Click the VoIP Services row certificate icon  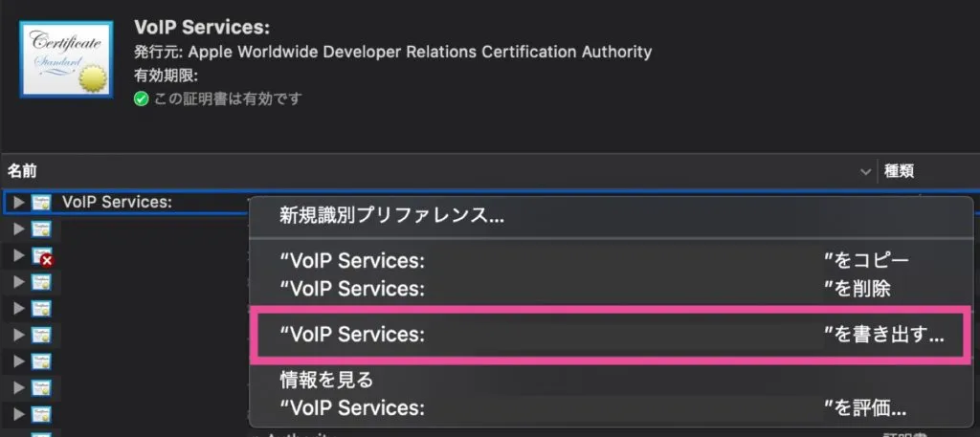click(41, 202)
